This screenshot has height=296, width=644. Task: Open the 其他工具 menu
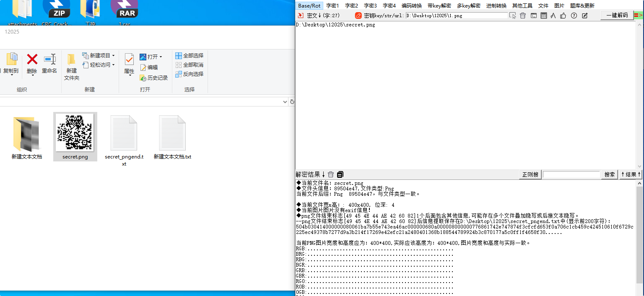click(522, 5)
